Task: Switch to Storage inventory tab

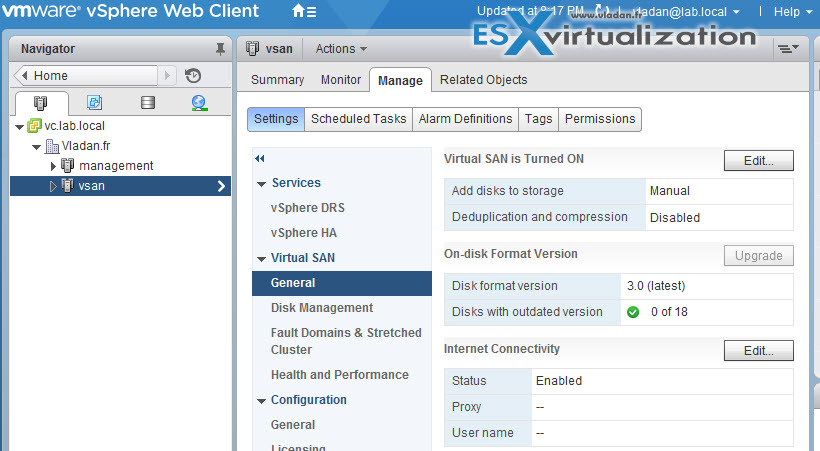Action: click(148, 103)
